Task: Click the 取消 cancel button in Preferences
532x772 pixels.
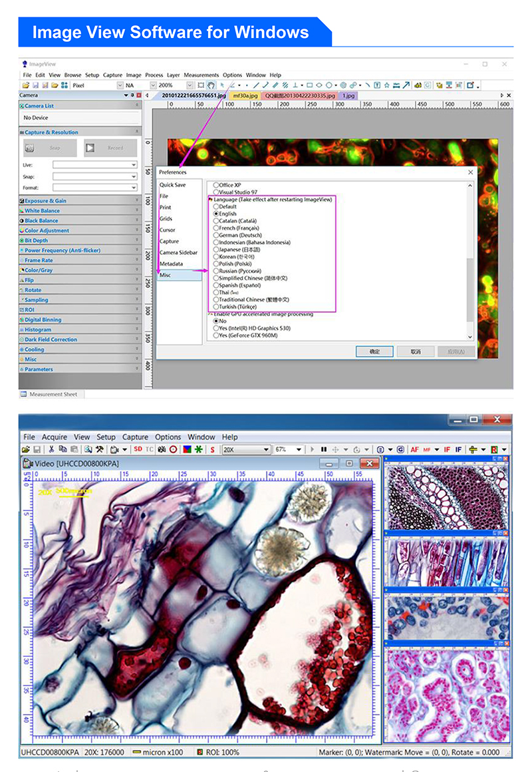Action: pyautogui.click(x=415, y=351)
